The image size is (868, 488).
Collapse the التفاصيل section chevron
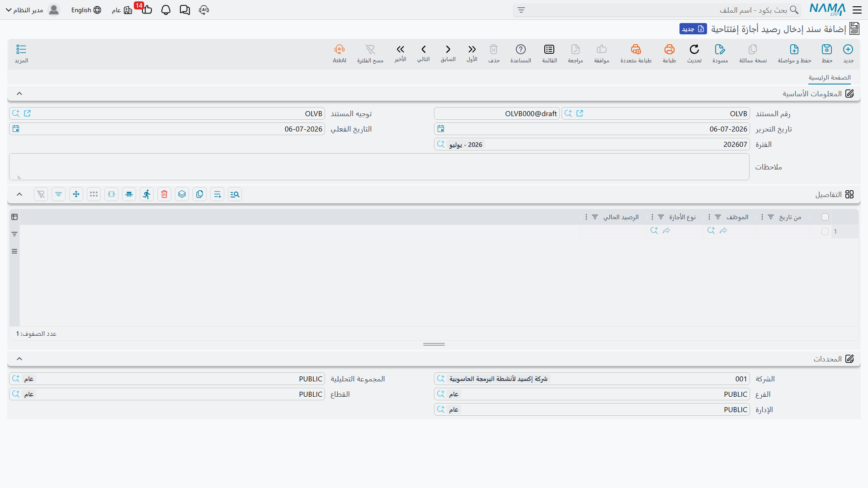click(x=19, y=194)
